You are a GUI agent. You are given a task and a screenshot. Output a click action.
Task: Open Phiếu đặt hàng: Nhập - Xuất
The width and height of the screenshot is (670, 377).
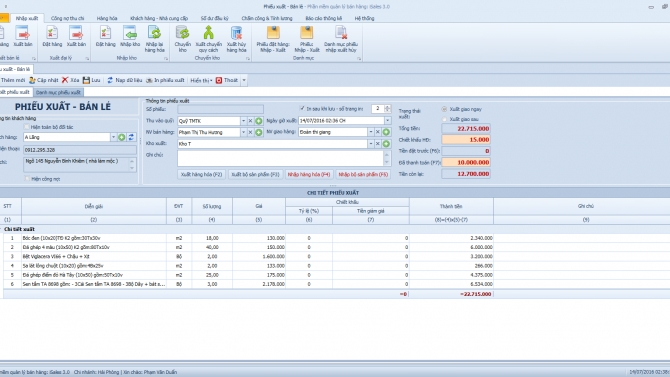coord(273,39)
